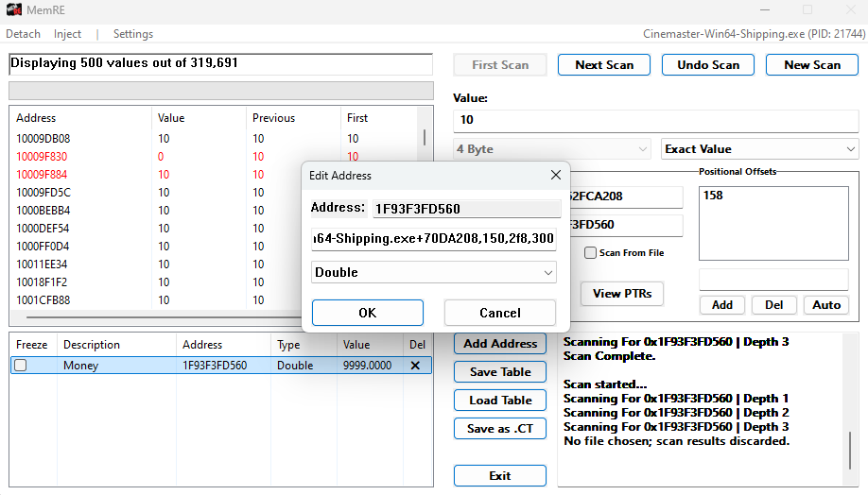868x495 pixels.
Task: Select address 1000BEBB4 in results list
Action: click(43, 210)
